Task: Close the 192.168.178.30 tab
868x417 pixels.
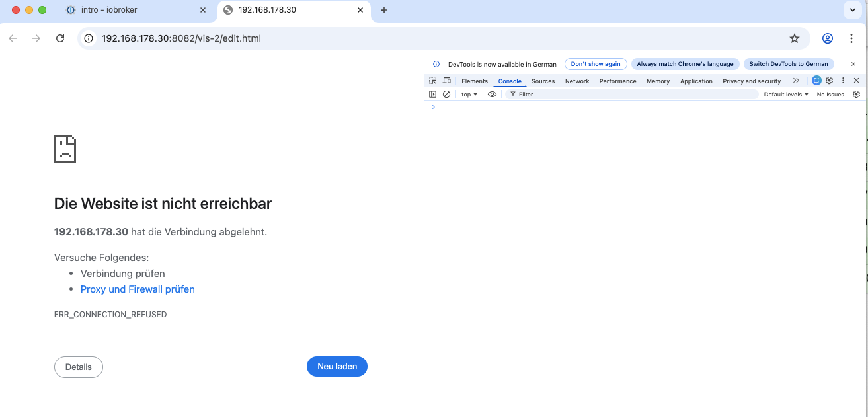Action: 360,10
